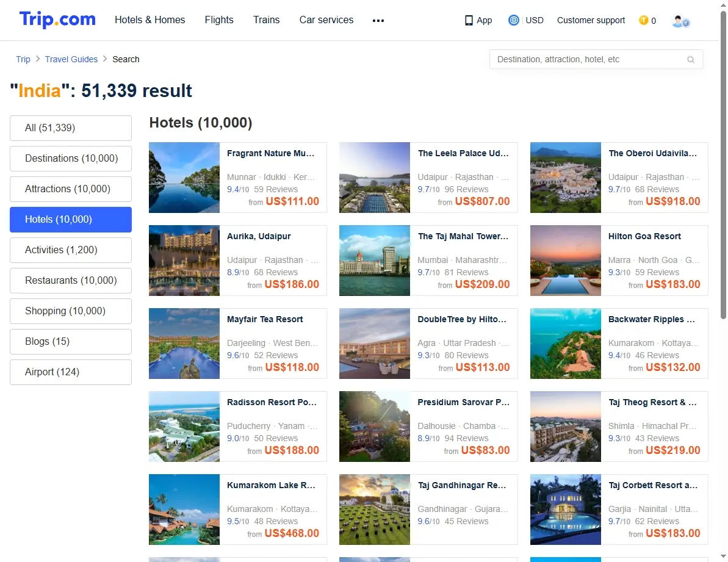Viewport: 728px width, 562px height.
Task: Go to Trip breadcrumb link
Action: point(23,59)
